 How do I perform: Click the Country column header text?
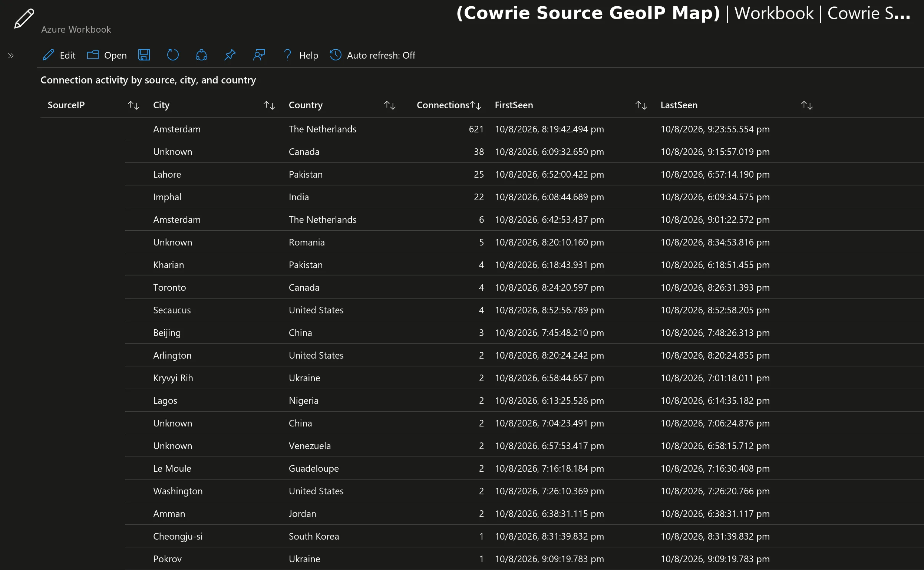pyautogui.click(x=306, y=105)
